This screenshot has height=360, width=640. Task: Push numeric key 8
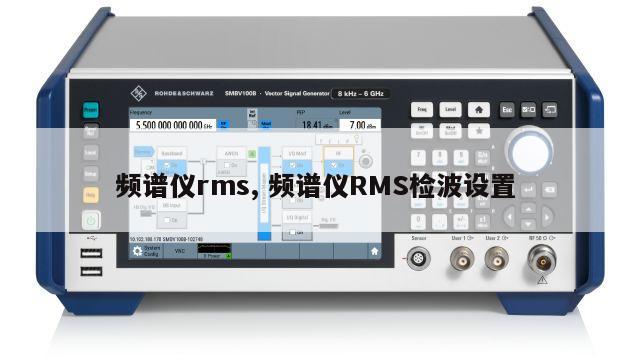pyautogui.click(x=440, y=158)
